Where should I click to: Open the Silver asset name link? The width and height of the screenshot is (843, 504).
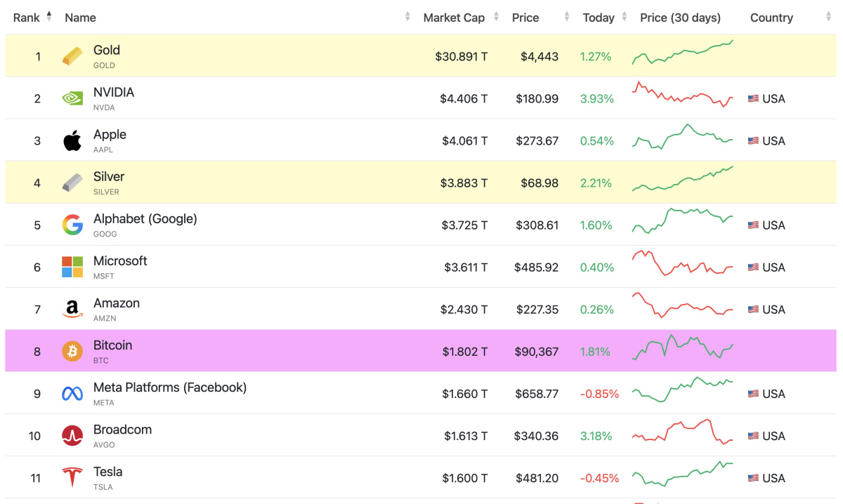pyautogui.click(x=109, y=177)
